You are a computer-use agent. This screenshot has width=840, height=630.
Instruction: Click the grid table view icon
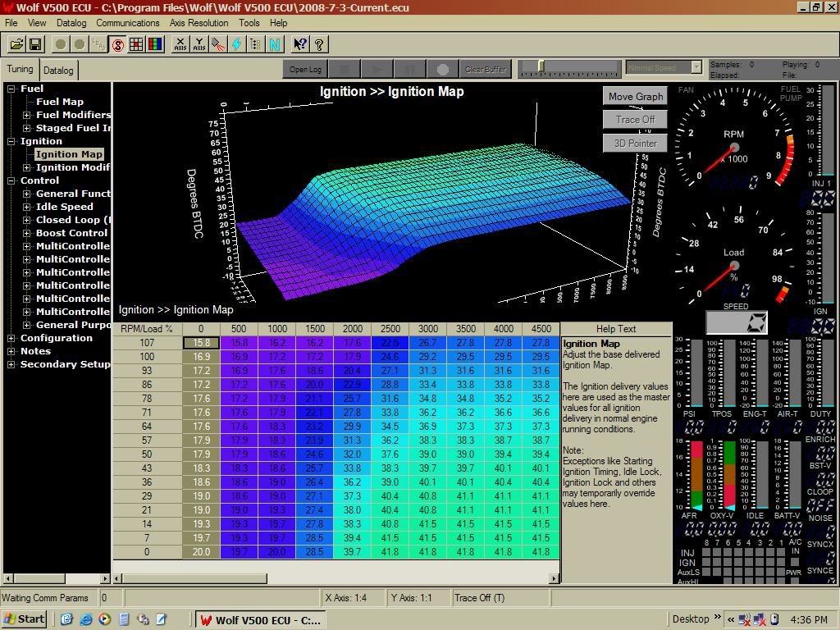point(136,44)
